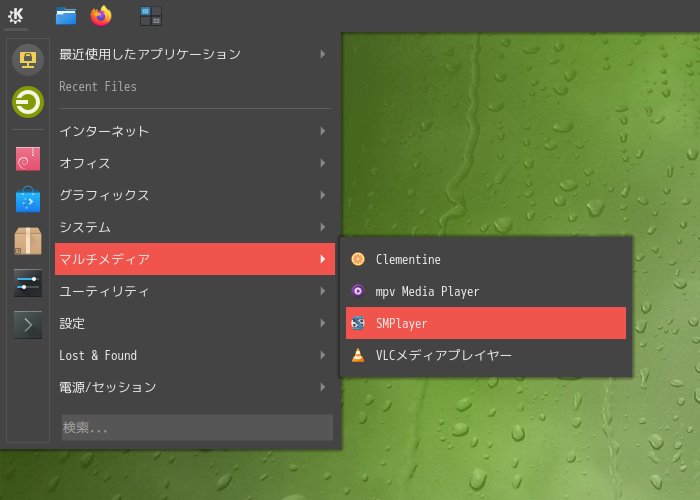Image resolution: width=700 pixels, height=500 pixels.
Task: Launch mpv Media Player
Action: click(486, 291)
